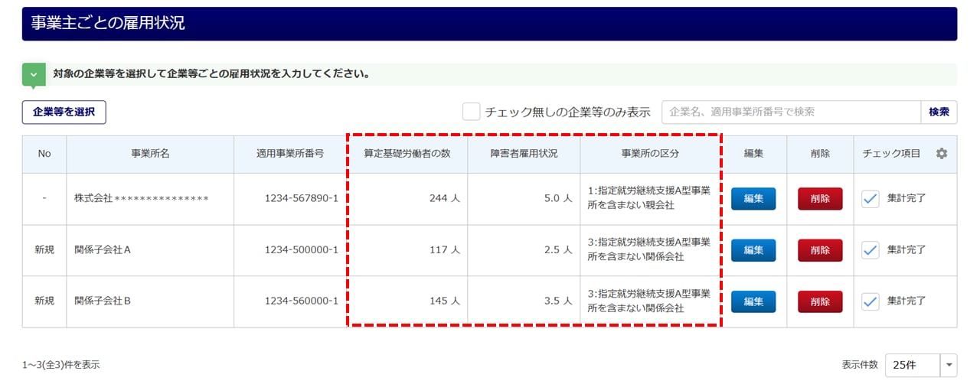Click the 5.0 人 employment cell

point(524,199)
